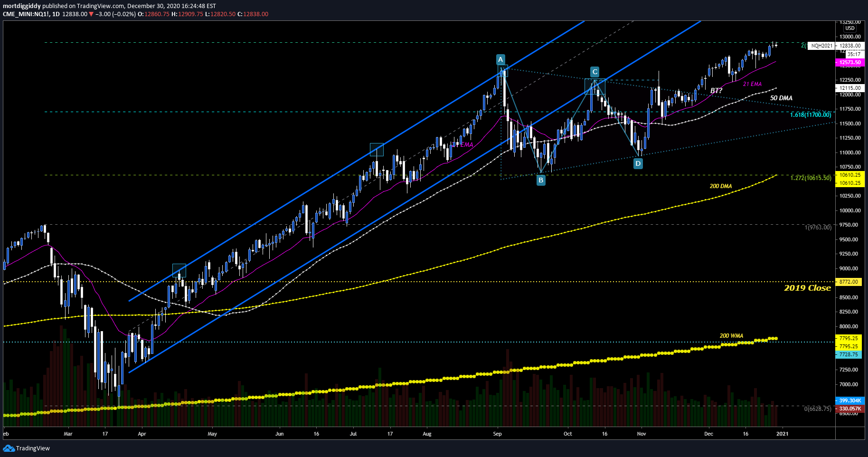
Task: Click the 9000.00 price scale tick
Action: (849, 268)
